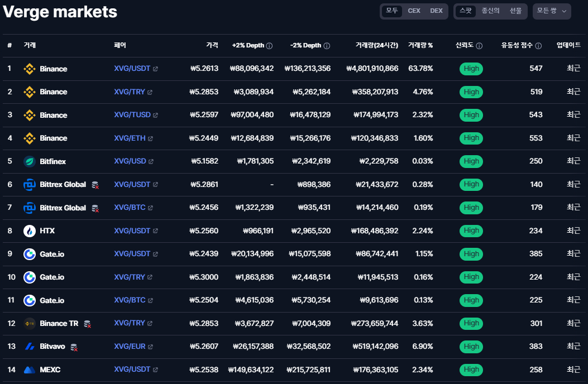
Task: Sort table by 가격 column header
Action: pyautogui.click(x=212, y=45)
